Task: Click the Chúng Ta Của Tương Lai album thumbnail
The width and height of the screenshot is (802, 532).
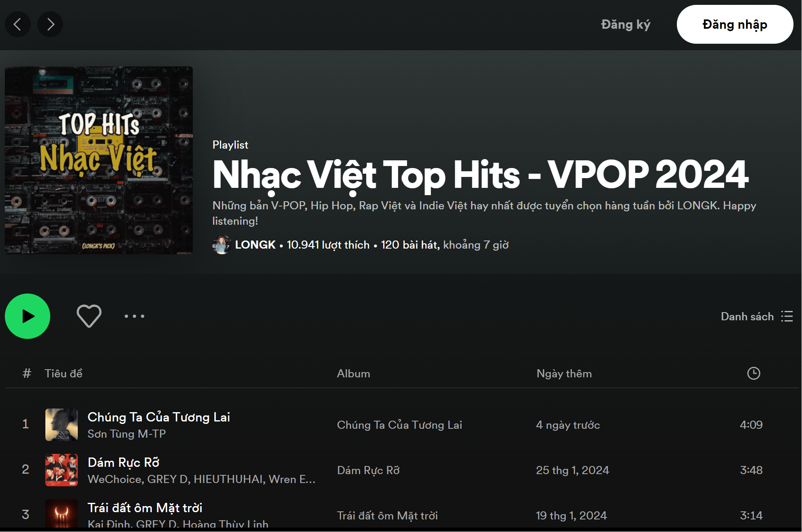Action: click(62, 425)
